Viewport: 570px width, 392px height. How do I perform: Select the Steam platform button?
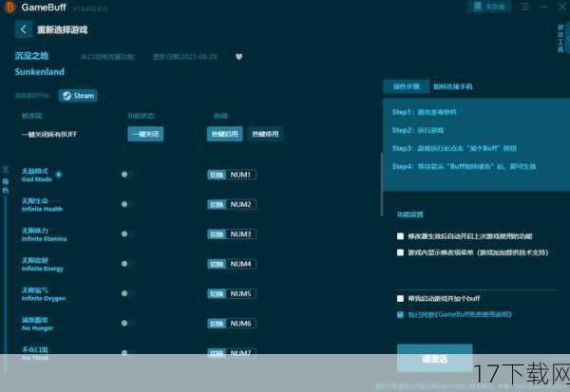coord(78,96)
